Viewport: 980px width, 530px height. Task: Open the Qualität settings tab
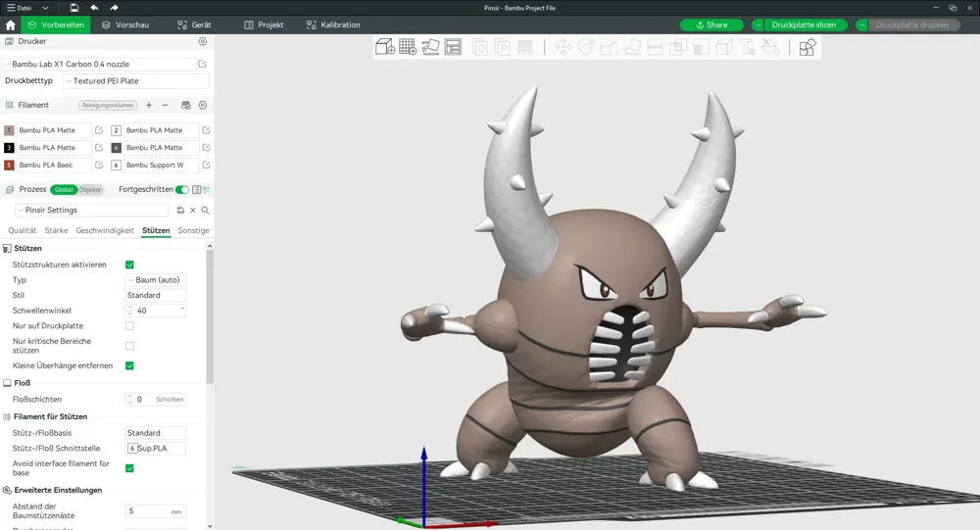(22, 230)
